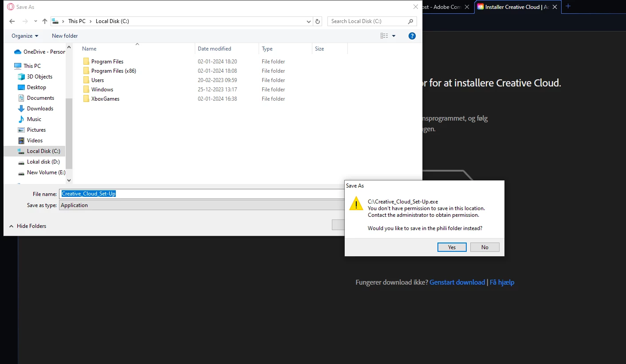Open the Save as type dropdown

click(x=202, y=205)
